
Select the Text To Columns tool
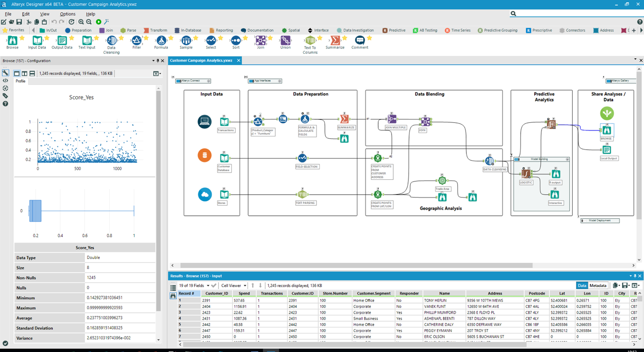pos(309,42)
